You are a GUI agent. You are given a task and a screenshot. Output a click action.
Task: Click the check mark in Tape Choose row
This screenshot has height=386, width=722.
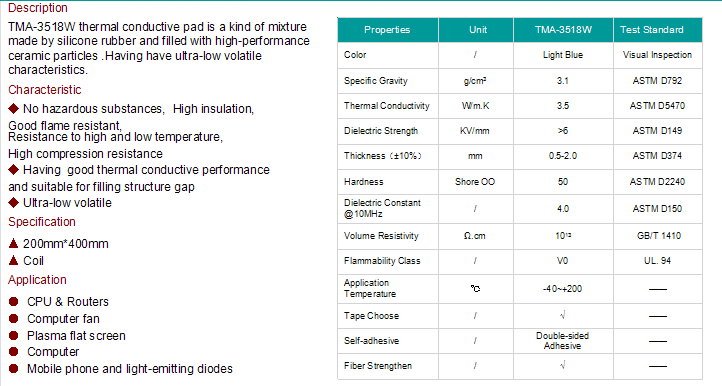[563, 316]
